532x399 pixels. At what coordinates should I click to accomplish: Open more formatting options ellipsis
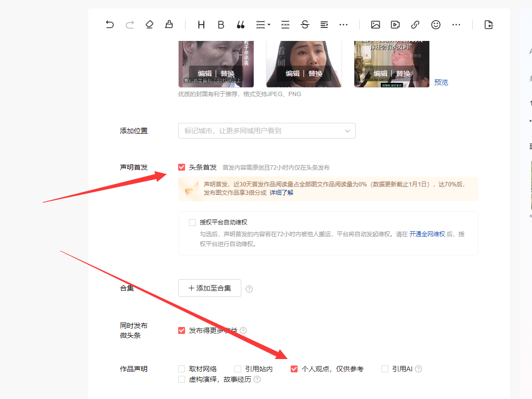pos(343,24)
